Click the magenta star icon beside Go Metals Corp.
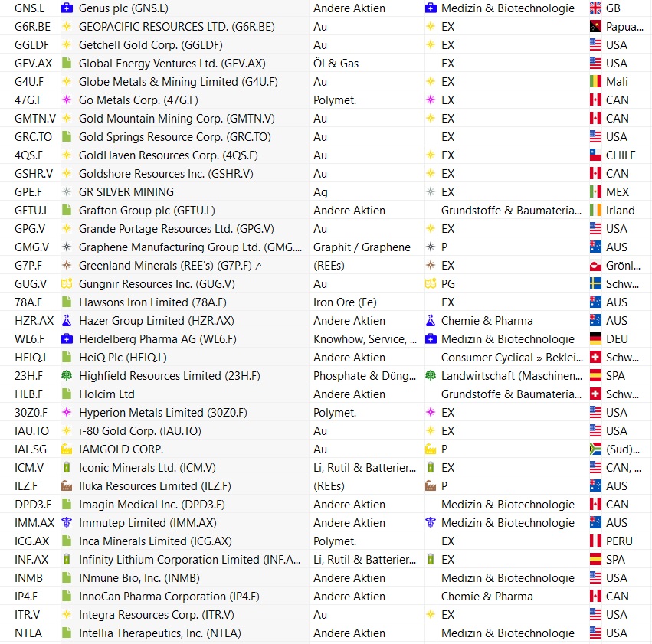 (x=67, y=100)
